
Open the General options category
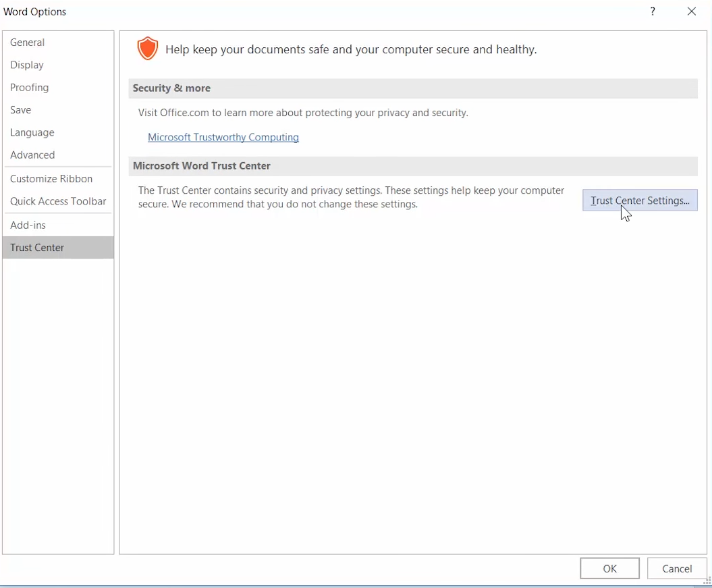tap(57, 43)
